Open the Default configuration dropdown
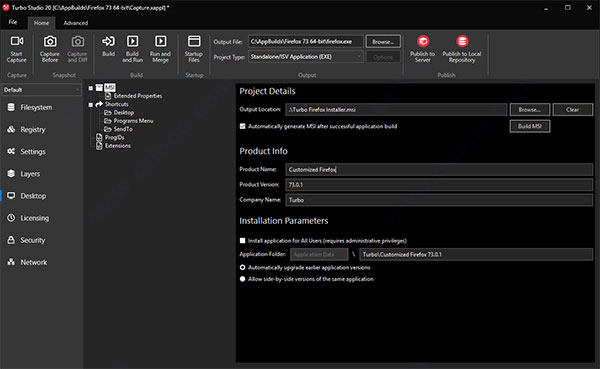The width and height of the screenshot is (600, 369). point(41,90)
